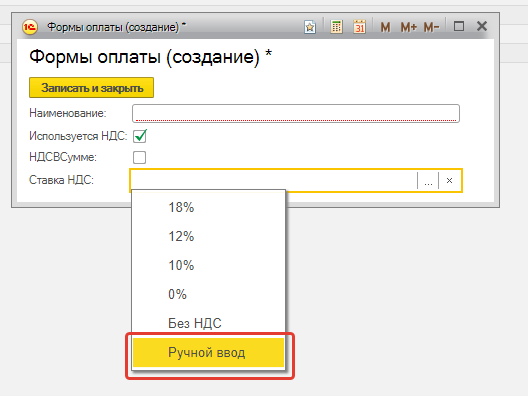
Task: Open Ставка НДС selection via ellipsis button
Action: coord(428,181)
